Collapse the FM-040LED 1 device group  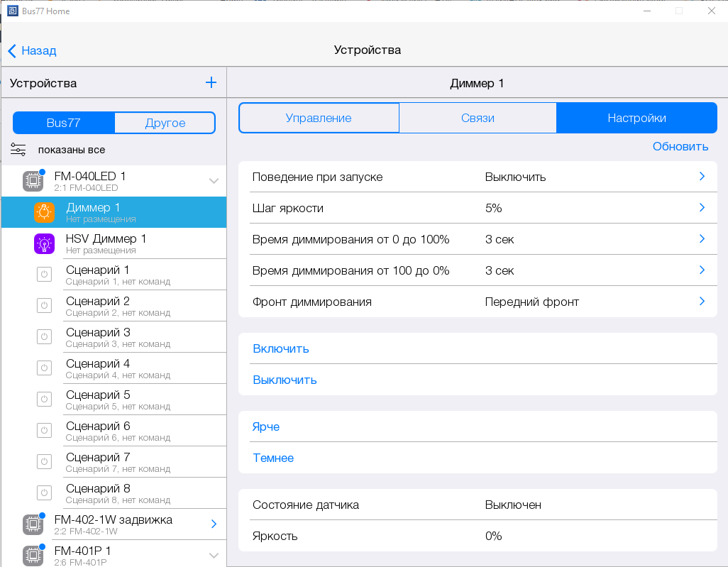214,181
